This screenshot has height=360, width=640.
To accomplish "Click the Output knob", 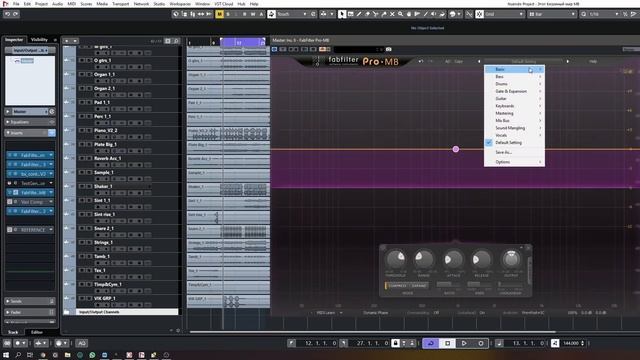I will tap(511, 259).
